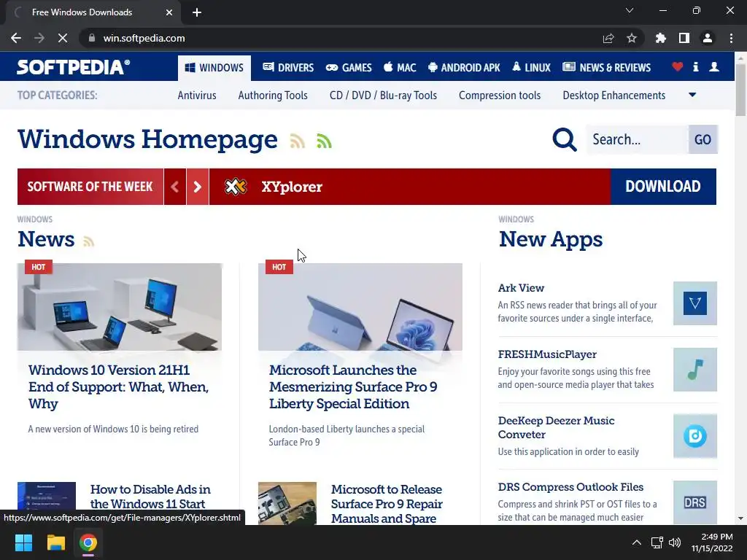Screen dimensions: 747x560
Task: Open Windows 10 Version 21H1 article headline
Action: point(119,386)
